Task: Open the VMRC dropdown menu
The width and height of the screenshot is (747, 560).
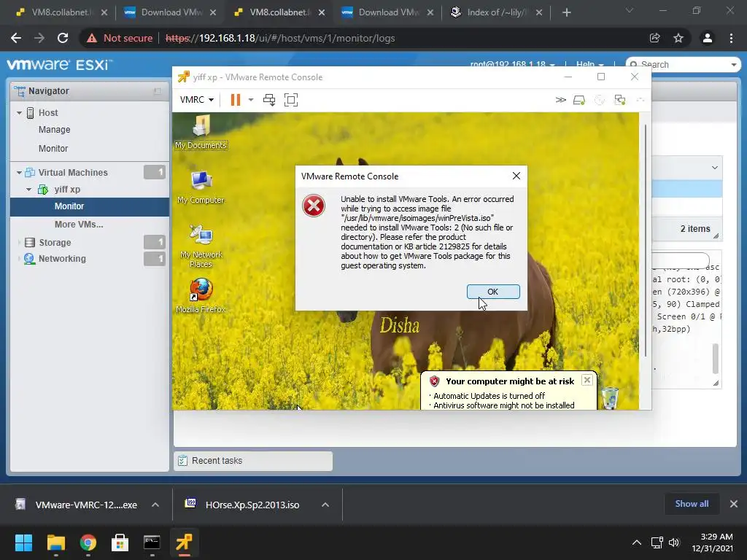Action: pos(197,99)
